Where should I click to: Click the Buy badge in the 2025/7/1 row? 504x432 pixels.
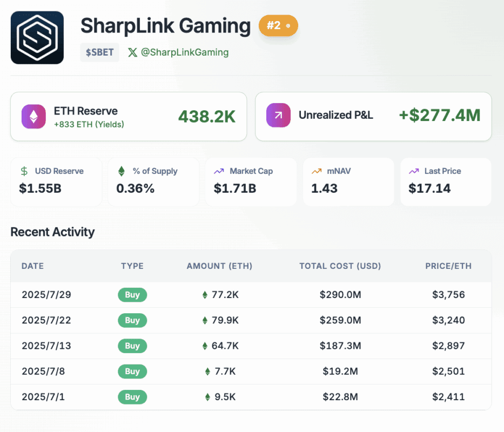coord(132,397)
